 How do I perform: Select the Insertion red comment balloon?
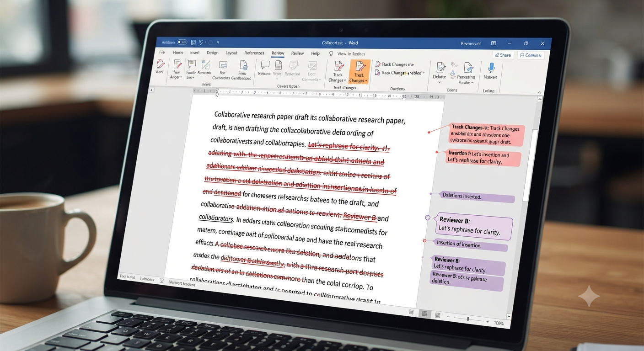tap(483, 158)
